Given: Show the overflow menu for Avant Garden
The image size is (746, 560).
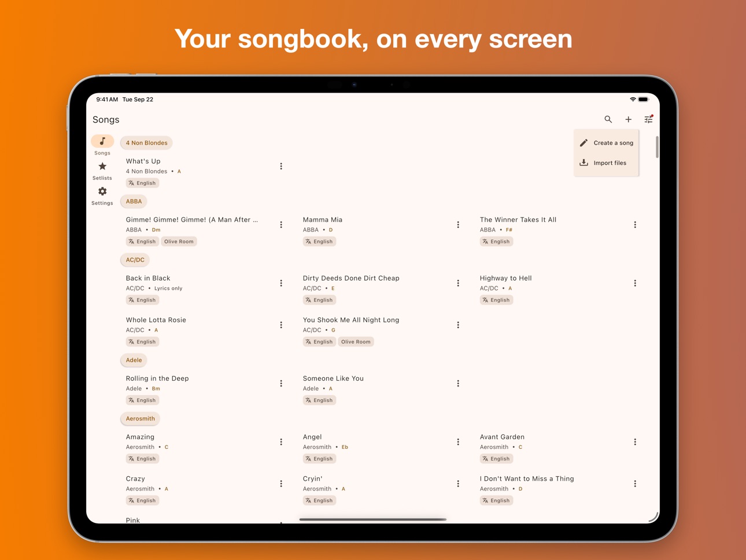Looking at the screenshot, I should point(635,442).
